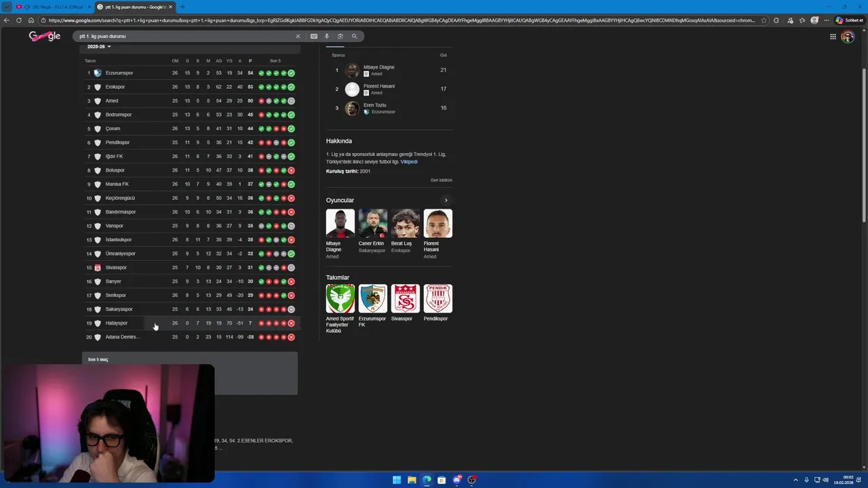Open scorer Eren Tozlu of Erzurumspor
The width and height of the screenshot is (868, 488).
pos(389,108)
